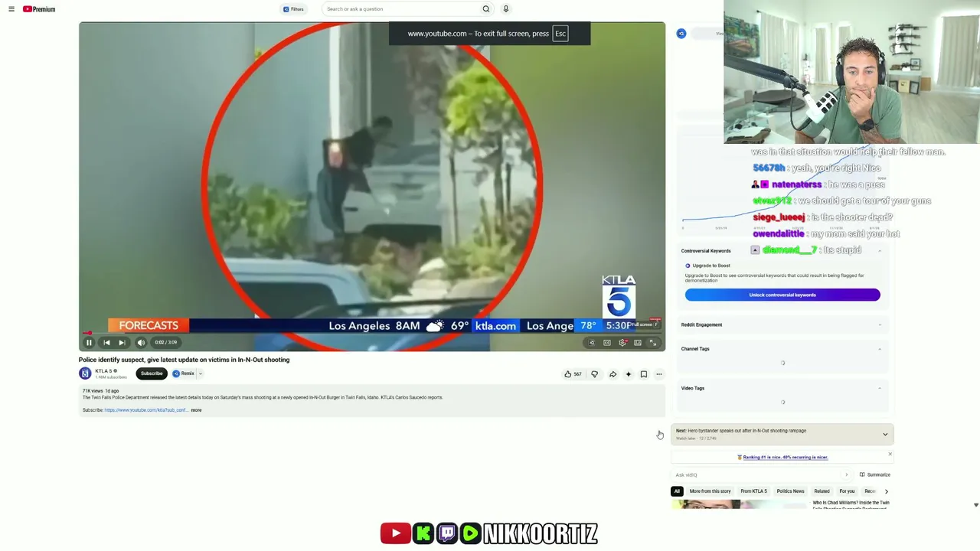Open more actions three-dot menu
This screenshot has height=551, width=980.
pyautogui.click(x=658, y=374)
